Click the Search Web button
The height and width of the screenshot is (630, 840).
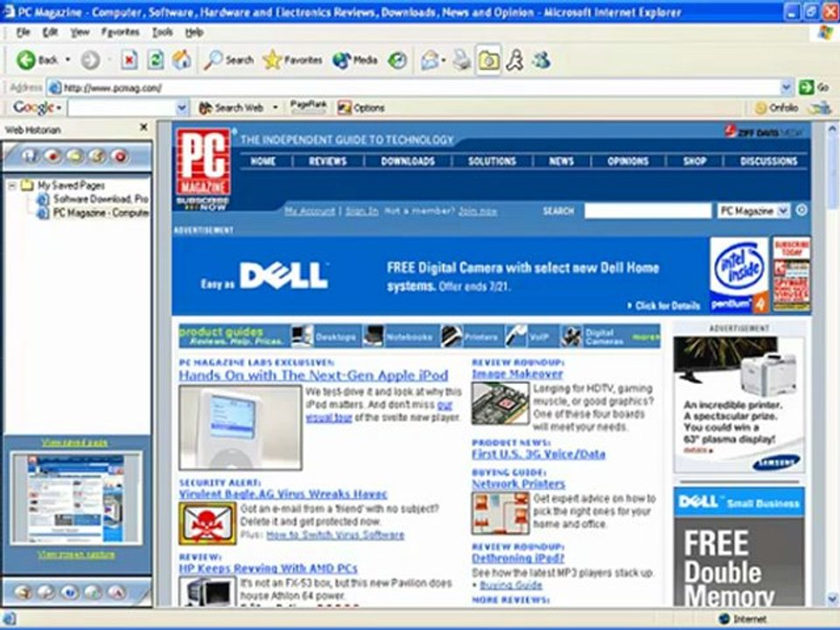pos(231,108)
